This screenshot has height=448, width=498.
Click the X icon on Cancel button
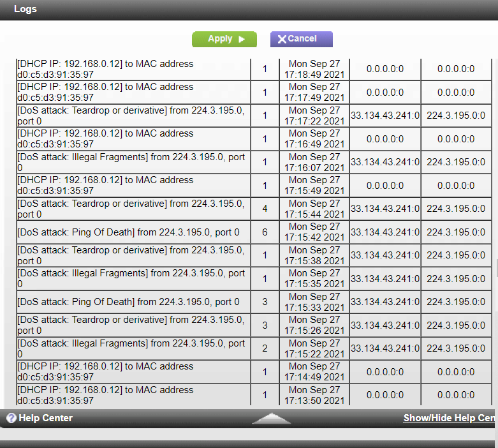(282, 39)
